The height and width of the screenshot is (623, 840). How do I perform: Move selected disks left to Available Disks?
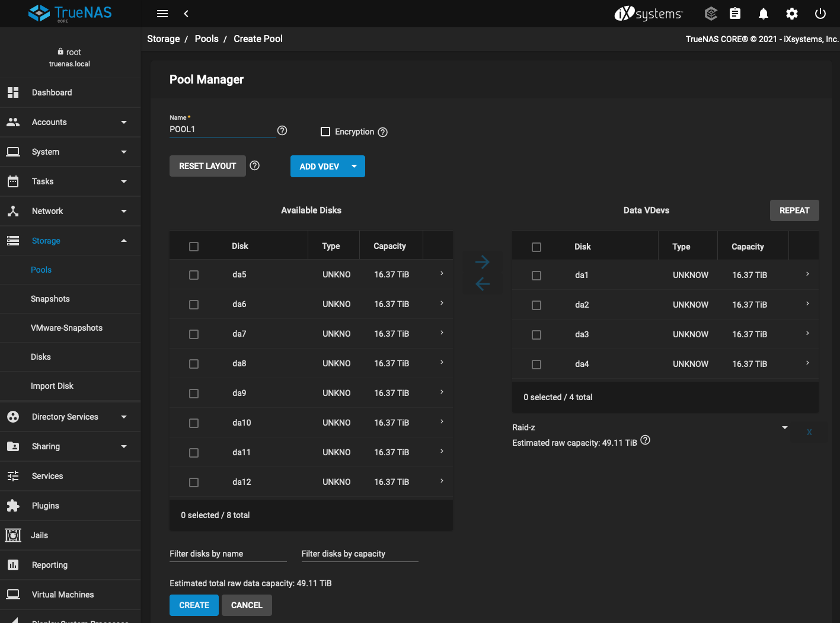coord(482,284)
